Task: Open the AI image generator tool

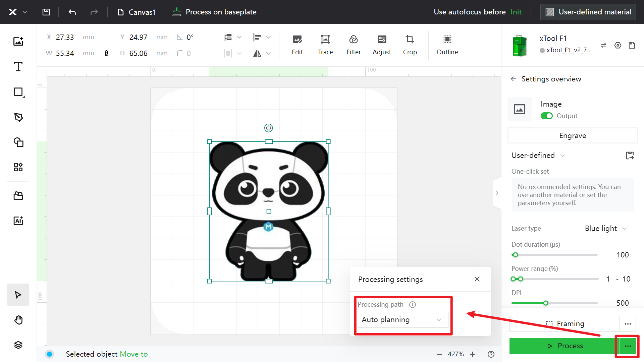Action: click(18, 221)
